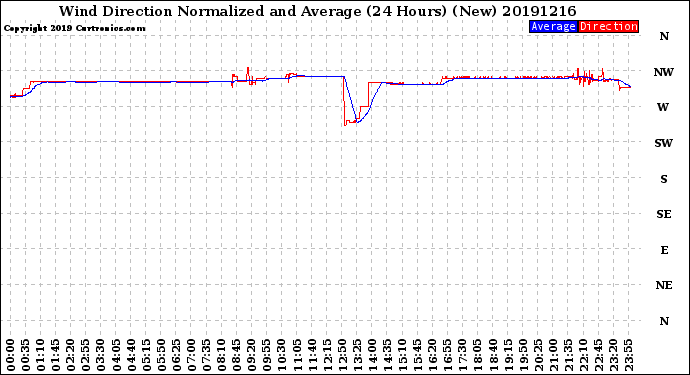
Task: Click the 05:15 time label
Action: tap(146, 355)
